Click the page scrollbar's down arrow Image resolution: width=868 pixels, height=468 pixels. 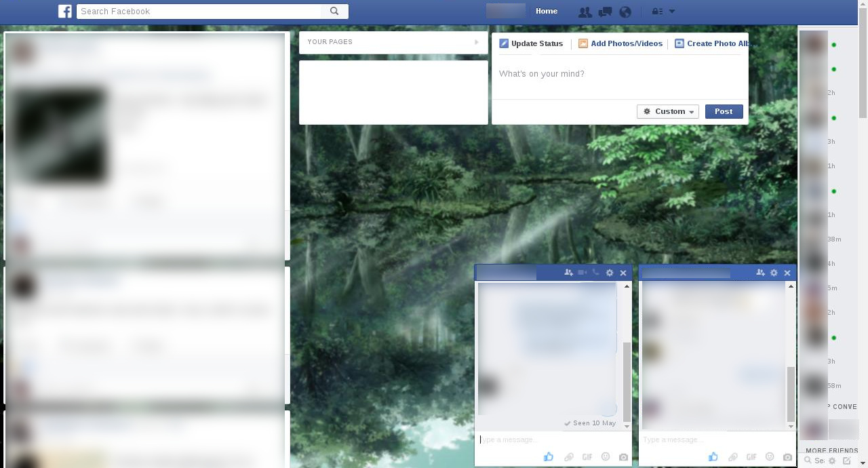point(863,463)
